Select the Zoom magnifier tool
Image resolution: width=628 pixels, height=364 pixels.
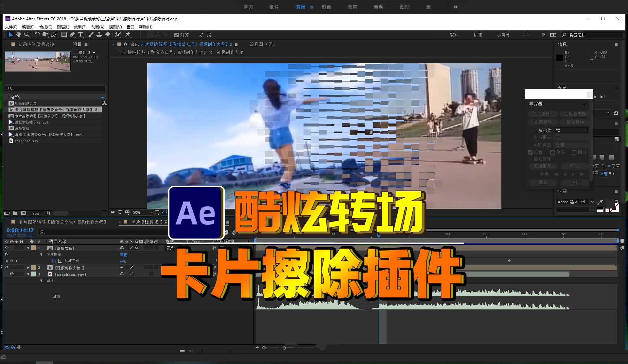tap(27, 35)
